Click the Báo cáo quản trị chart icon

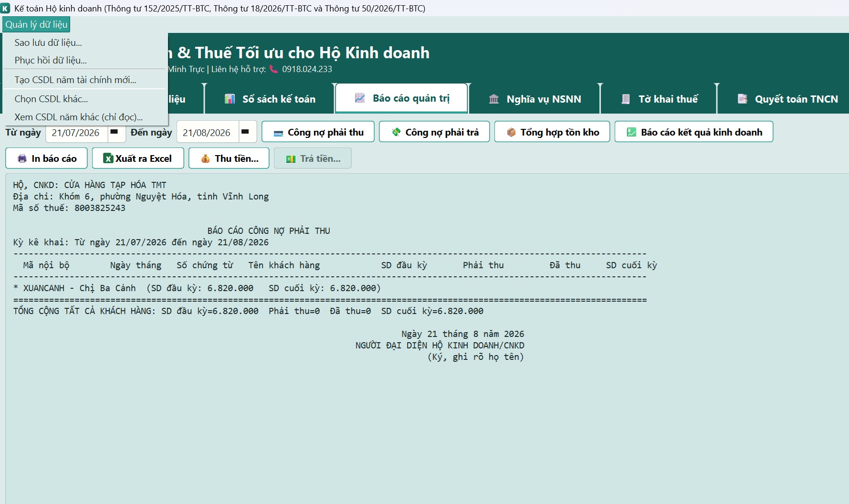click(x=360, y=98)
